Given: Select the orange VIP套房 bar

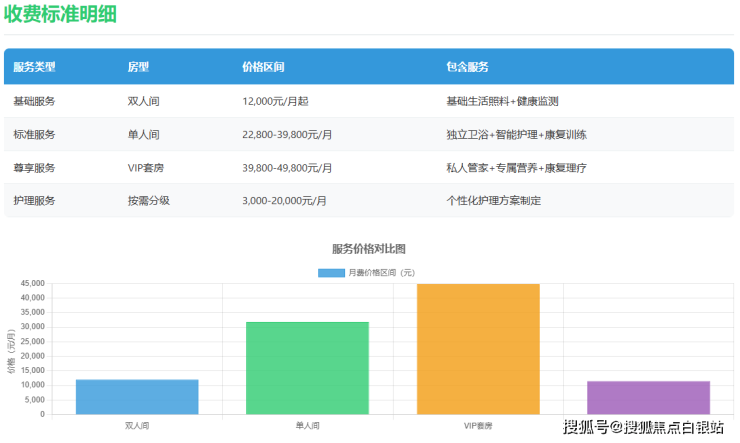Looking at the screenshot, I should point(478,348).
